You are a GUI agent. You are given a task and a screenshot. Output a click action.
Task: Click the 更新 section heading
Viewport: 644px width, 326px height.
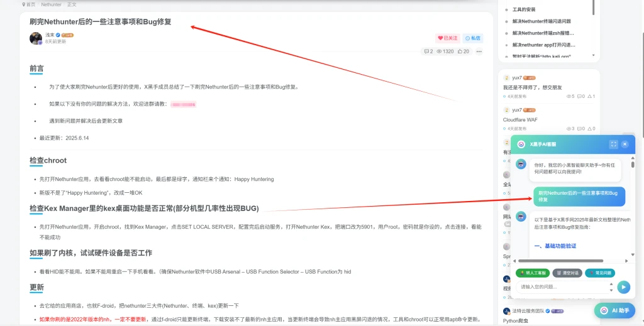click(x=36, y=288)
